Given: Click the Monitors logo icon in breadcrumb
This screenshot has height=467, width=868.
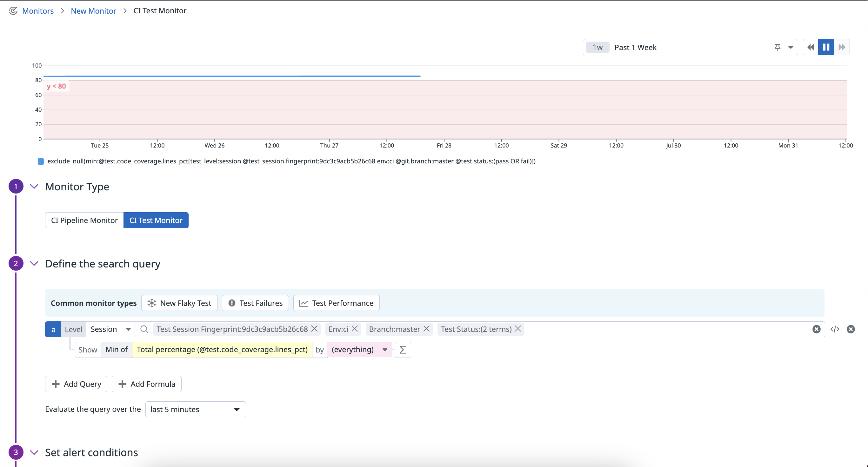Looking at the screenshot, I should (x=13, y=11).
